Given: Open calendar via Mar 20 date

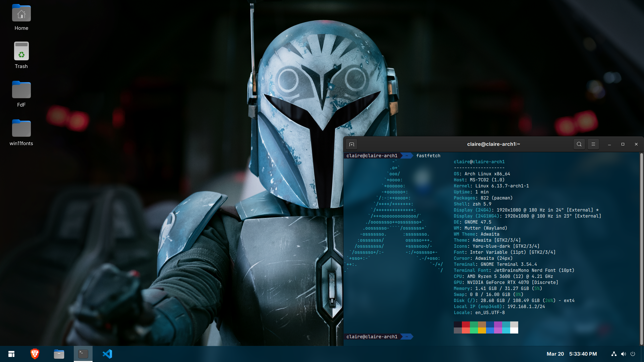Looking at the screenshot, I should (x=555, y=354).
